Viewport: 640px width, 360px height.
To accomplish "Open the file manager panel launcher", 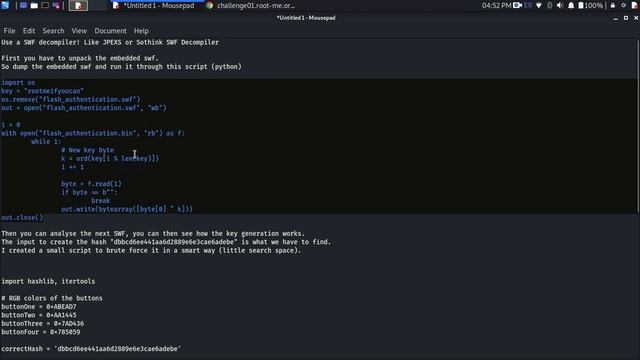I will pyautogui.click(x=34, y=5).
